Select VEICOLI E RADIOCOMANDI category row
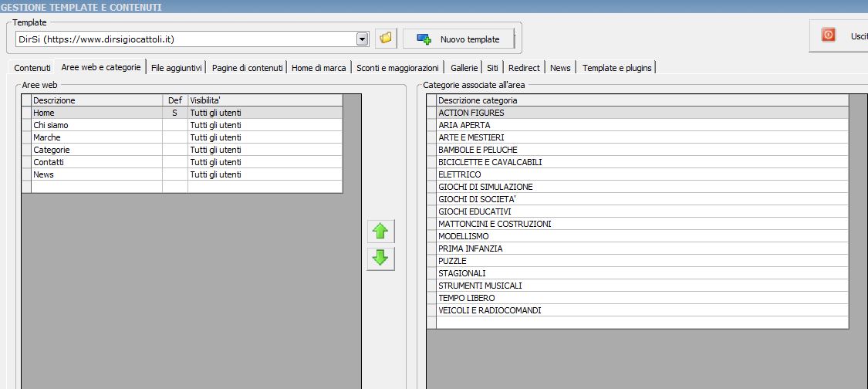 point(638,310)
